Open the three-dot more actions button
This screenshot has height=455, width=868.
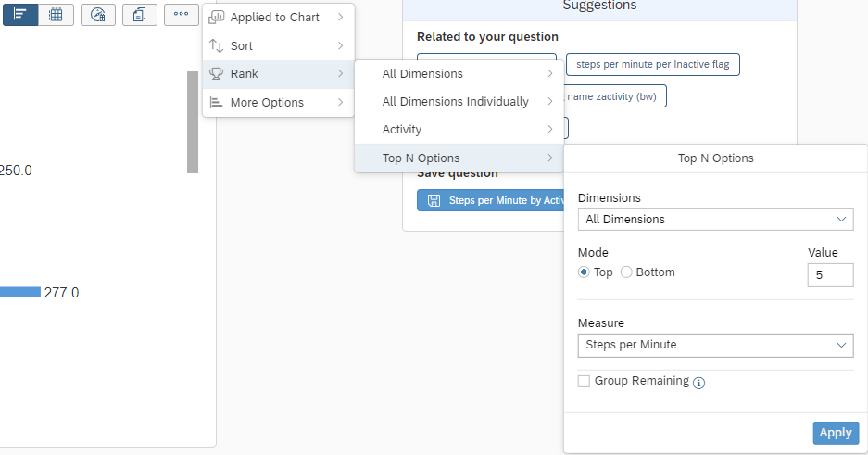click(x=181, y=15)
